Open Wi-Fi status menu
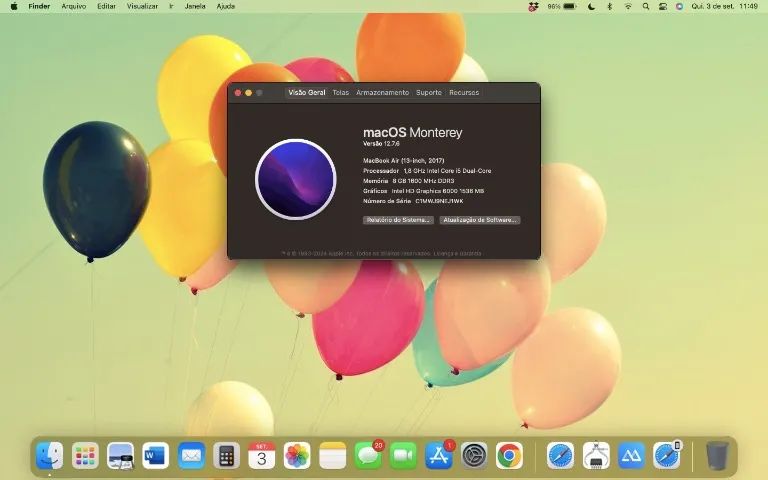Screen dimensions: 768x480 tap(628, 6)
